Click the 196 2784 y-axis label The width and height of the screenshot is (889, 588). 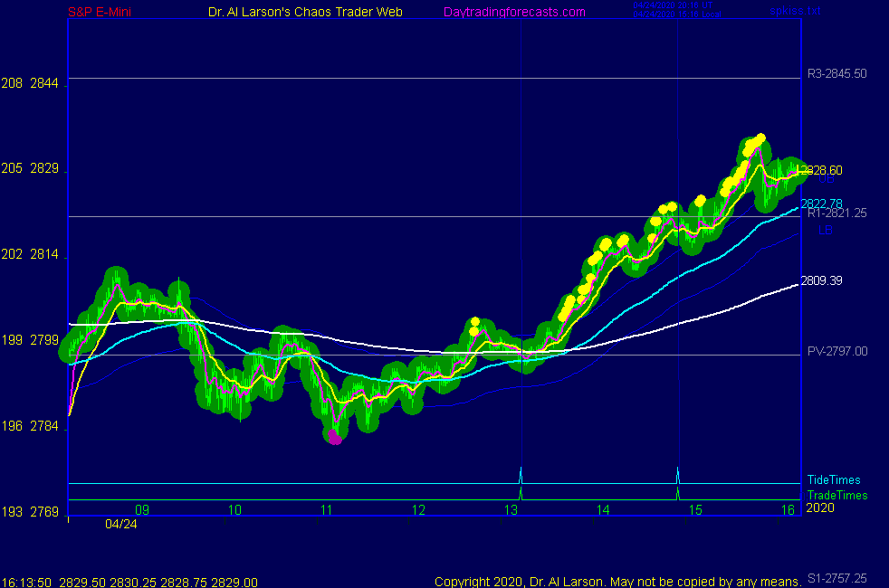click(x=30, y=426)
